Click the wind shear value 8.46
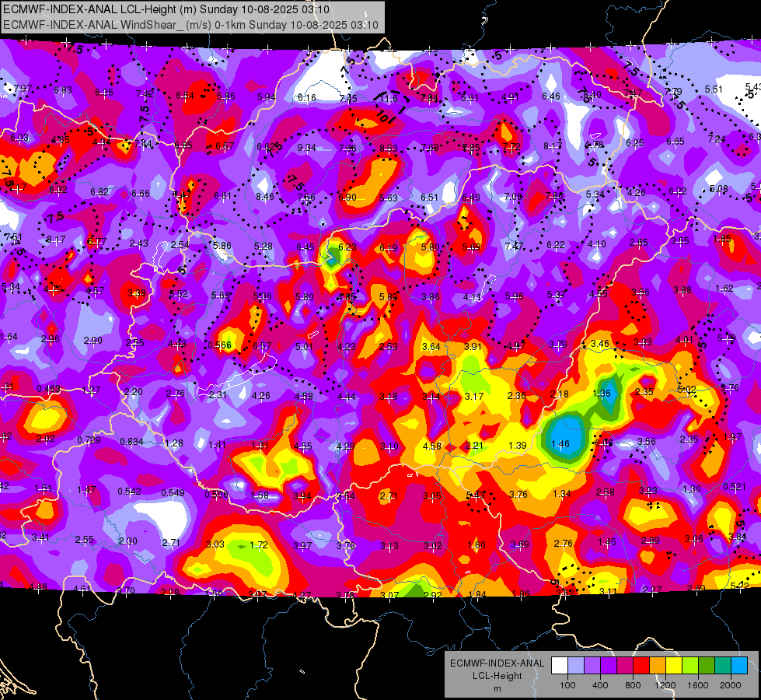The image size is (761, 700). [x=265, y=197]
